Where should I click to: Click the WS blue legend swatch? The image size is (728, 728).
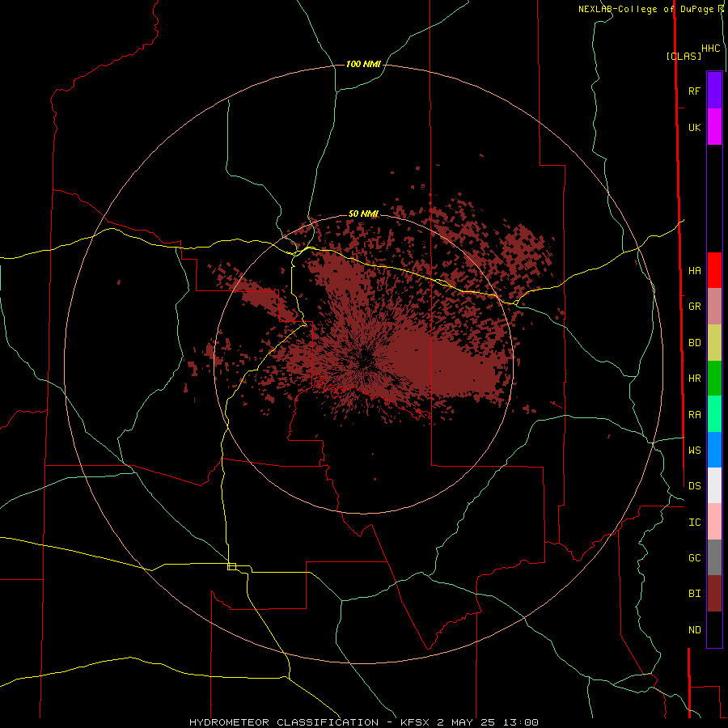[x=714, y=450]
